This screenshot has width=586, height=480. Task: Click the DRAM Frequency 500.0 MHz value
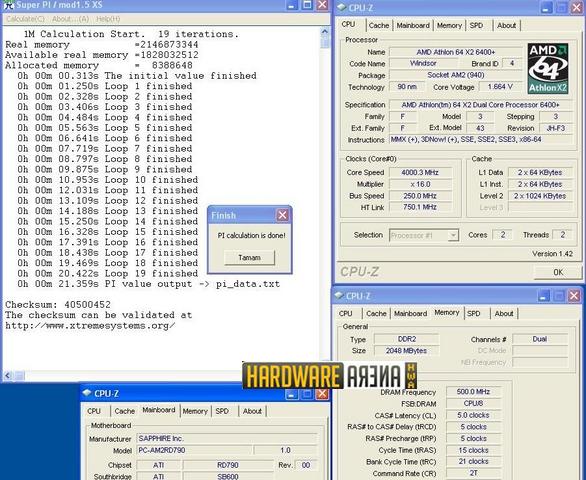(473, 392)
